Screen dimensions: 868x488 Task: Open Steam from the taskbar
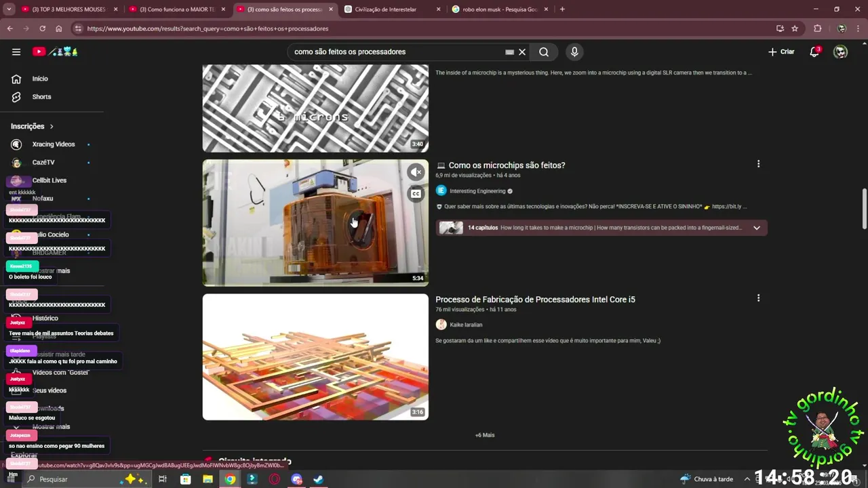click(x=318, y=479)
